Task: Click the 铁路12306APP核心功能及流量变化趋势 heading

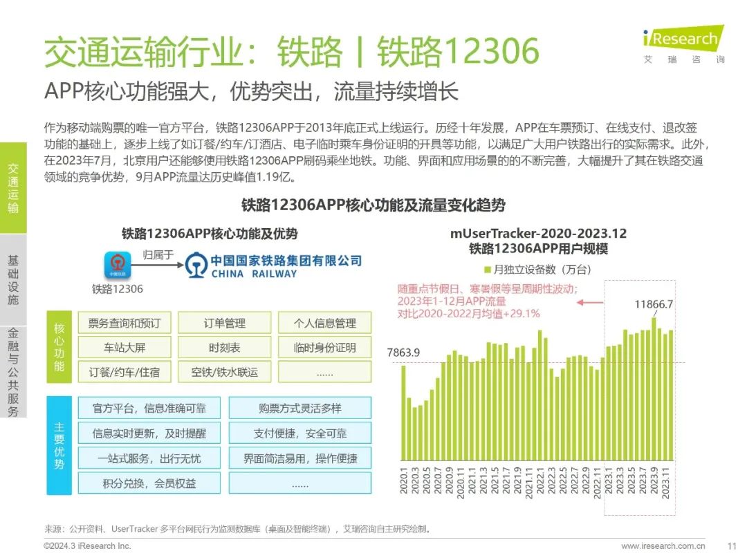Action: 373,205
